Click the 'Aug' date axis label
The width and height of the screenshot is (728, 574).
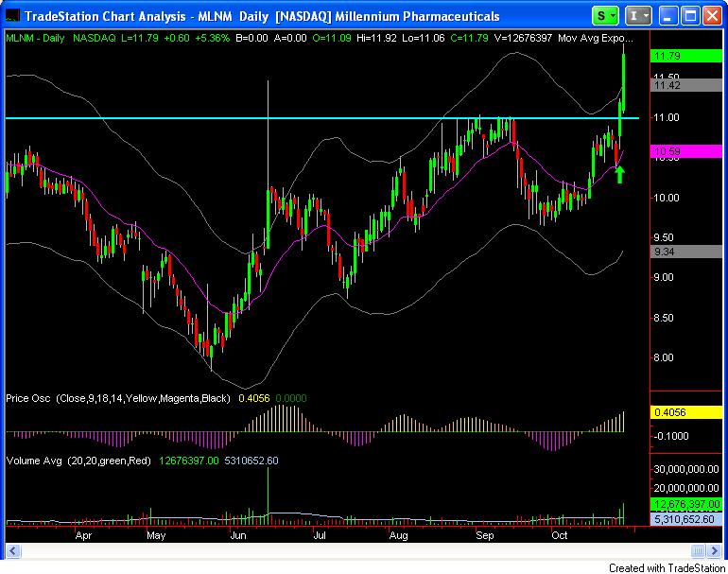point(398,535)
